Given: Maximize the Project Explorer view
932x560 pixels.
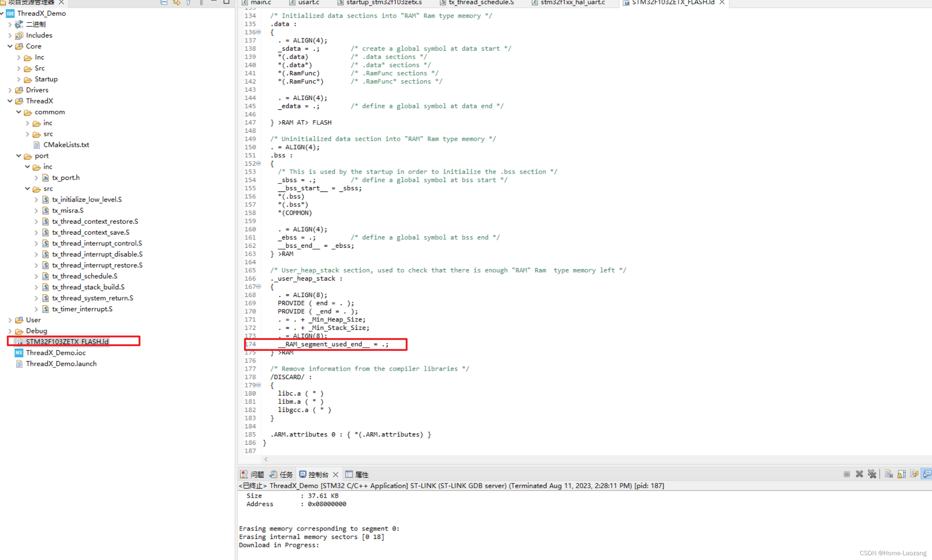Looking at the screenshot, I should pyautogui.click(x=227, y=3).
